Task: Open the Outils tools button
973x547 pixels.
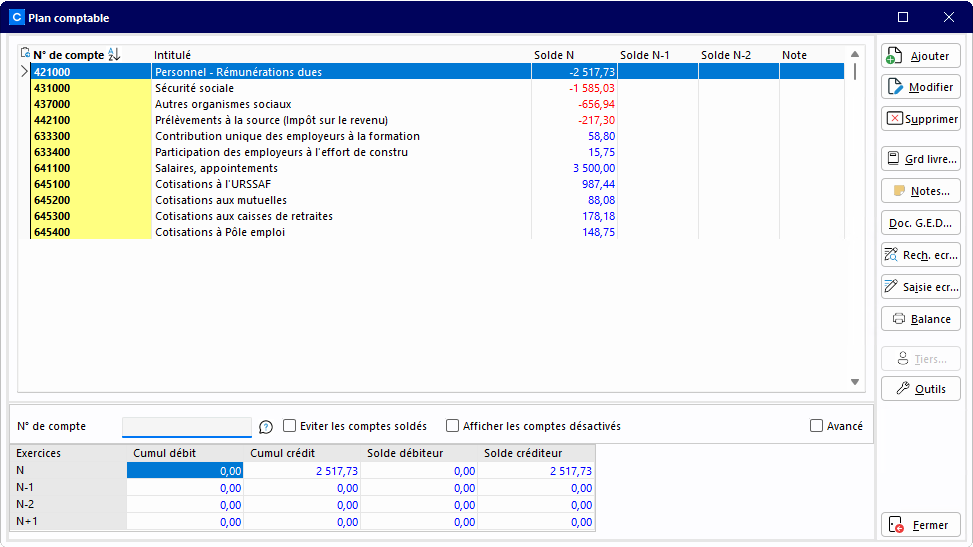Action: [x=921, y=389]
